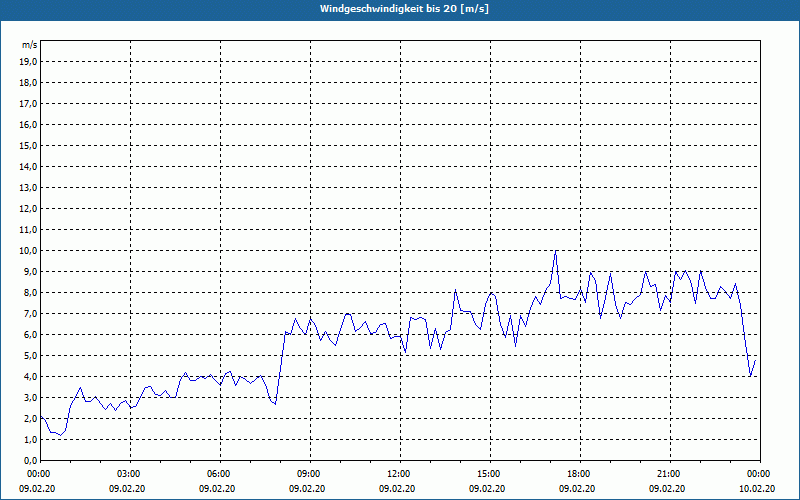The height and width of the screenshot is (500, 800).
Task: Select the '14,0' axis tick label
Action: pyautogui.click(x=29, y=166)
